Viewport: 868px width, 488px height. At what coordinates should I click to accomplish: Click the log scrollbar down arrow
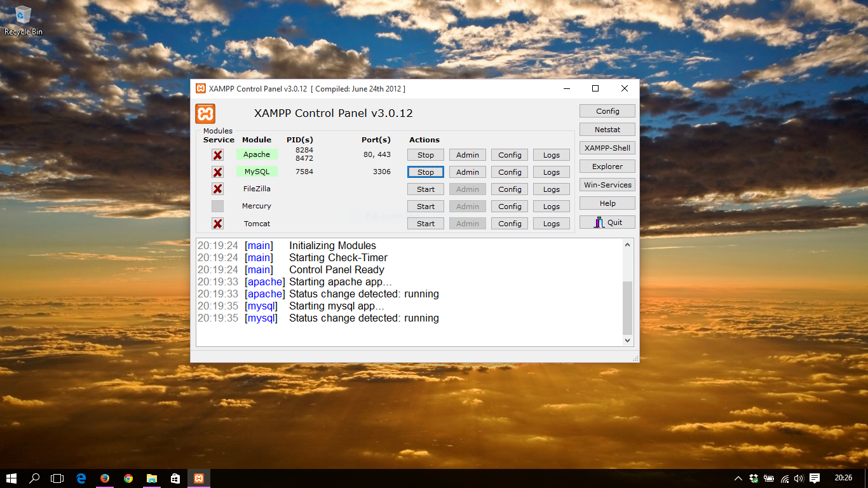click(x=628, y=341)
